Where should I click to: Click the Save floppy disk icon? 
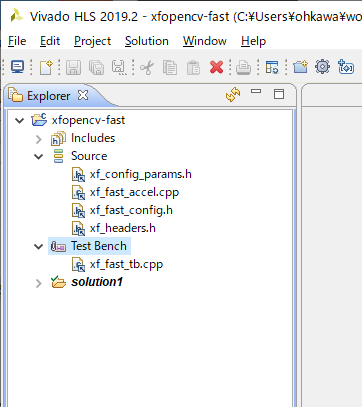click(73, 67)
